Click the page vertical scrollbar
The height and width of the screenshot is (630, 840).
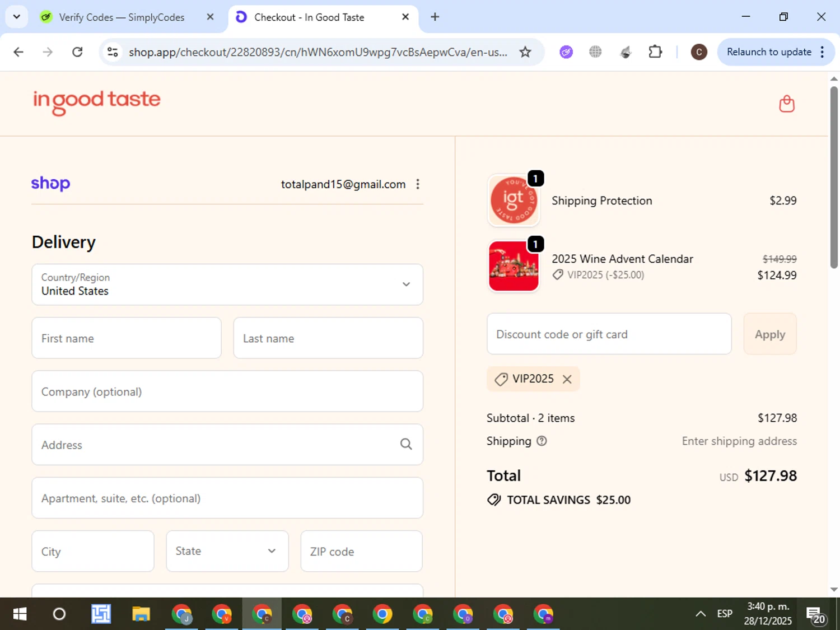pyautogui.click(x=834, y=178)
